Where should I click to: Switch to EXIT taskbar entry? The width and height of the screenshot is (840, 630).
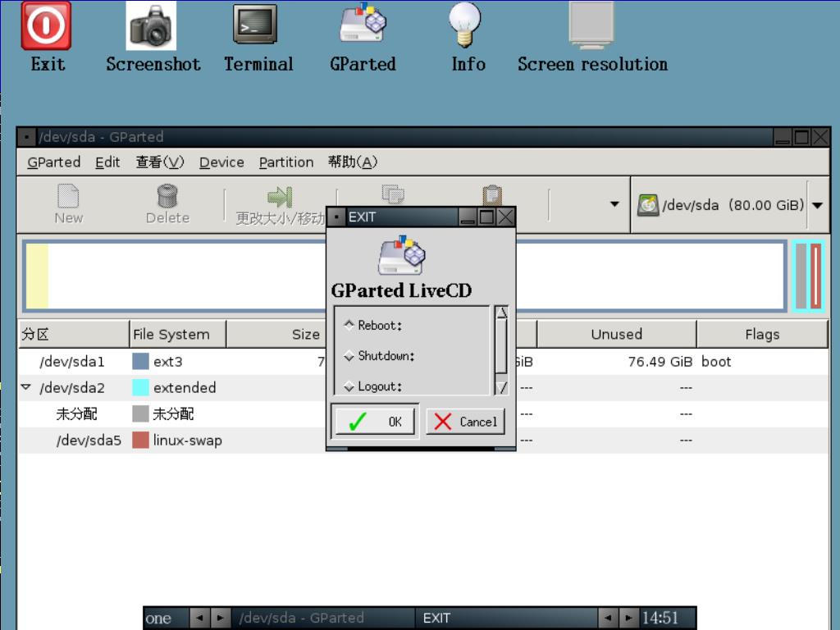(505, 618)
